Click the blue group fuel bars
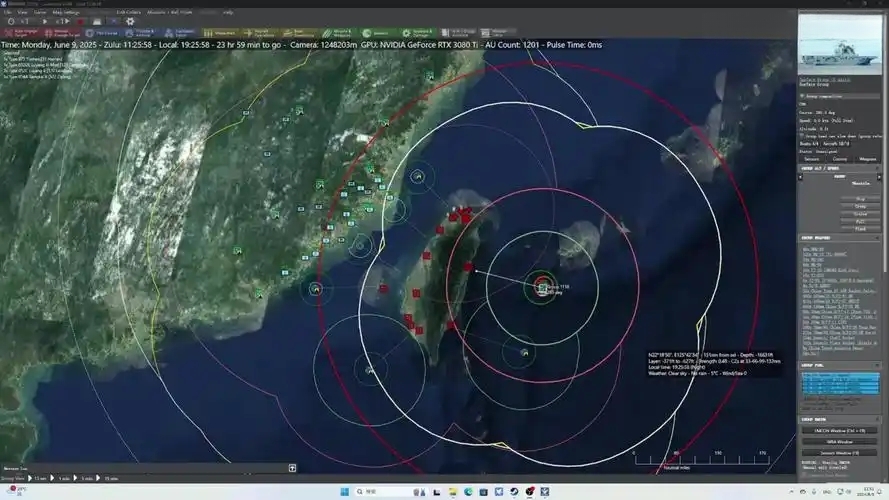Image resolution: width=889 pixels, height=500 pixels. (x=840, y=383)
